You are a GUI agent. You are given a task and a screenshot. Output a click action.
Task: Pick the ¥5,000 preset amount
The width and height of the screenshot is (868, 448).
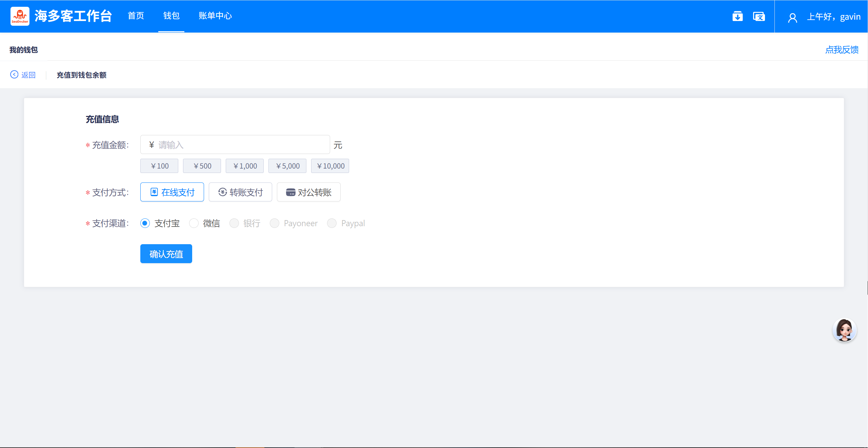(x=287, y=166)
